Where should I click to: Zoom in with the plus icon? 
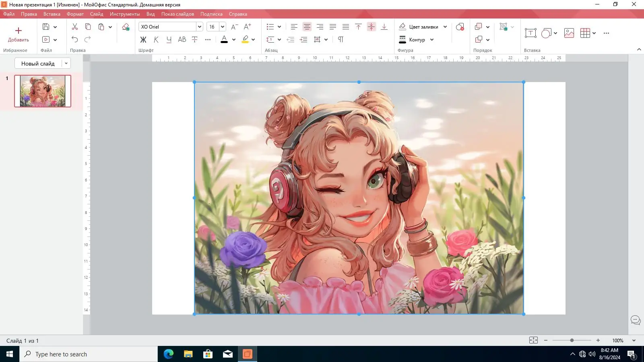point(598,340)
